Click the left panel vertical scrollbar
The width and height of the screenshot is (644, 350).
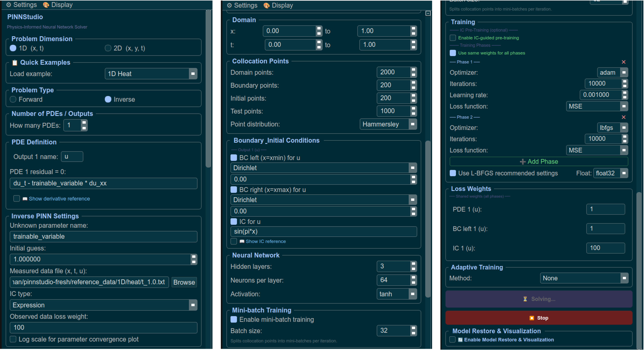pos(208,89)
